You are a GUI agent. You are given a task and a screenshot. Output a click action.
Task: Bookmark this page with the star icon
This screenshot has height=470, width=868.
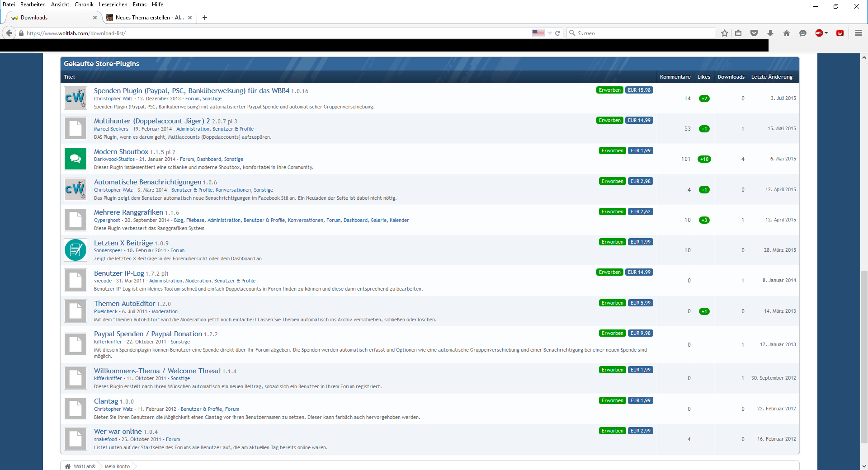pos(725,33)
